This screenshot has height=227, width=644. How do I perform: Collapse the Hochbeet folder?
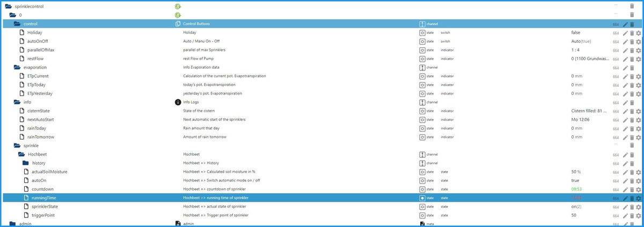tap(21, 155)
